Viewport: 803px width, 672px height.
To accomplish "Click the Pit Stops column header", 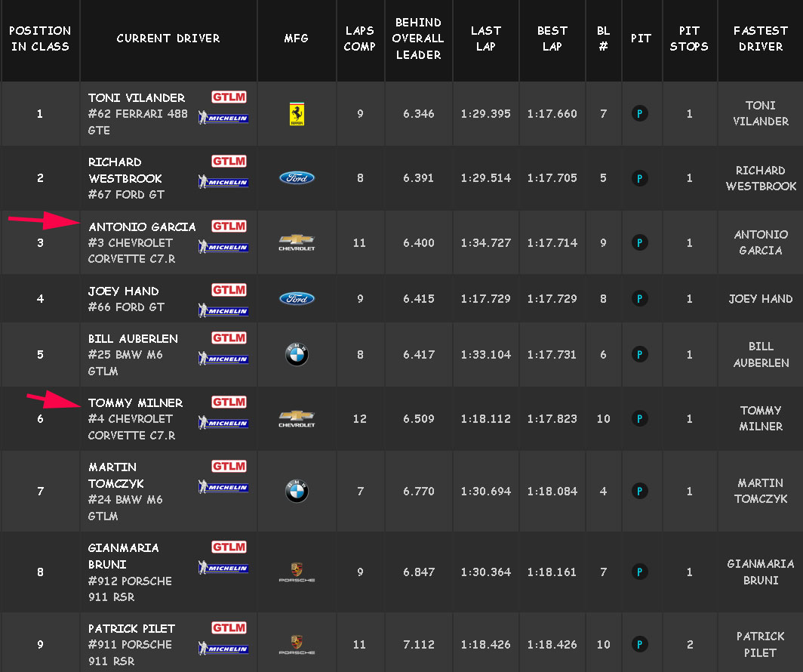I will point(689,39).
